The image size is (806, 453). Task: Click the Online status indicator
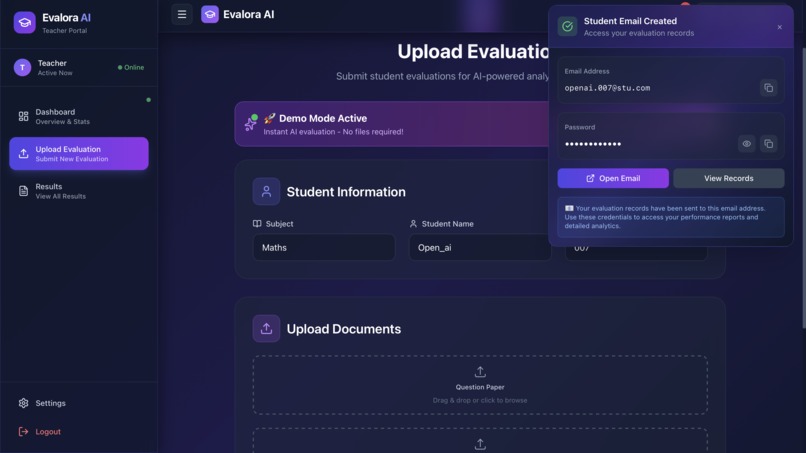[x=131, y=67]
